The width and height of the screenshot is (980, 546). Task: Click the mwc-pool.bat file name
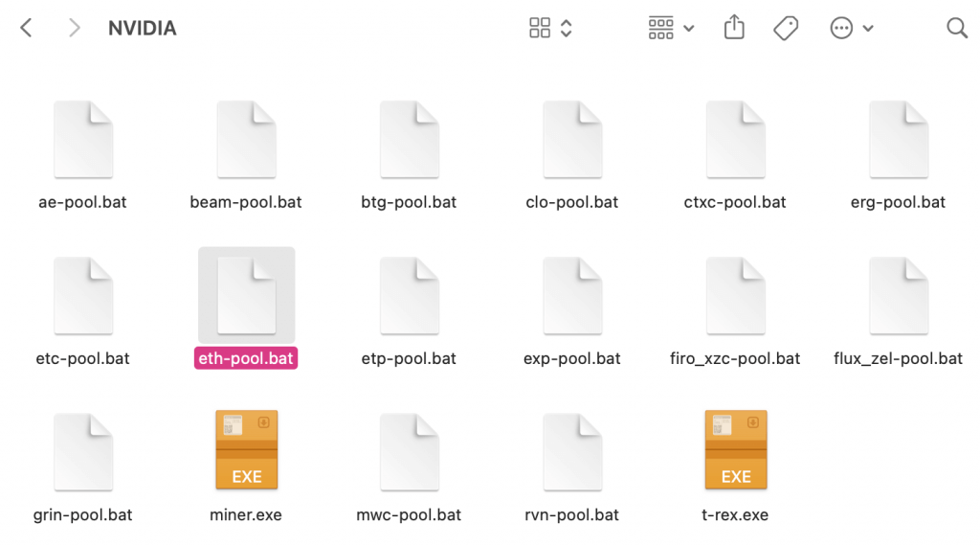click(x=409, y=514)
